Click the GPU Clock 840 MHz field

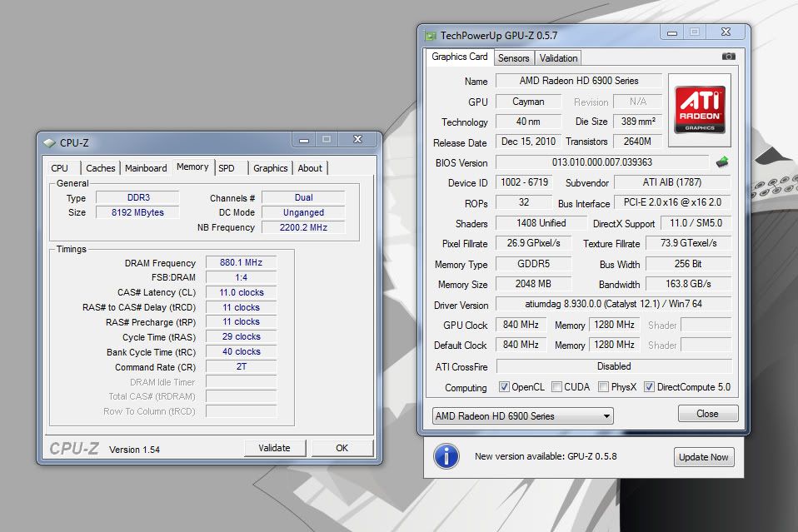pyautogui.click(x=521, y=325)
